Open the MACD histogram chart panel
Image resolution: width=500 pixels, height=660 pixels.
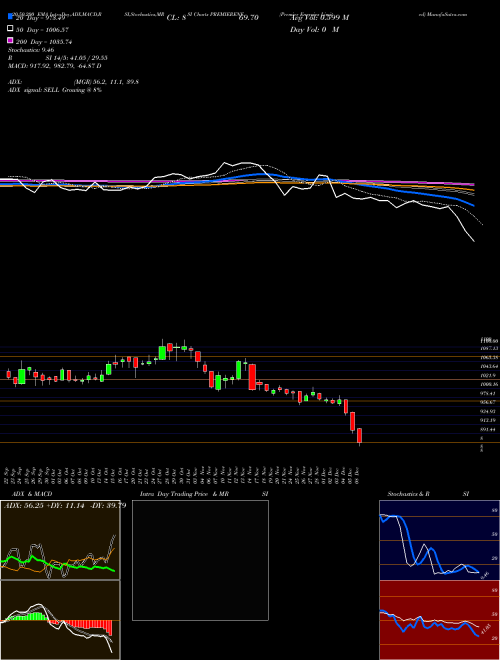pos(60,620)
